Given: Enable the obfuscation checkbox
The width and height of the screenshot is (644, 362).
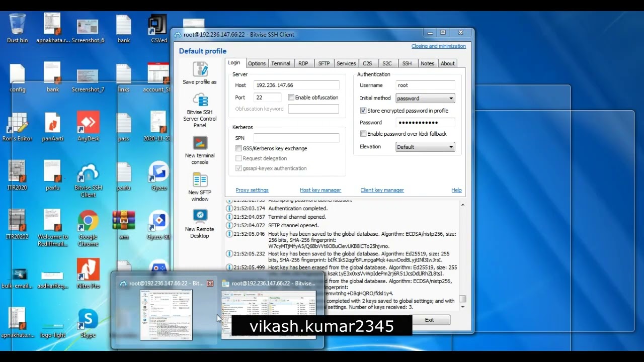Looking at the screenshot, I should tap(291, 97).
